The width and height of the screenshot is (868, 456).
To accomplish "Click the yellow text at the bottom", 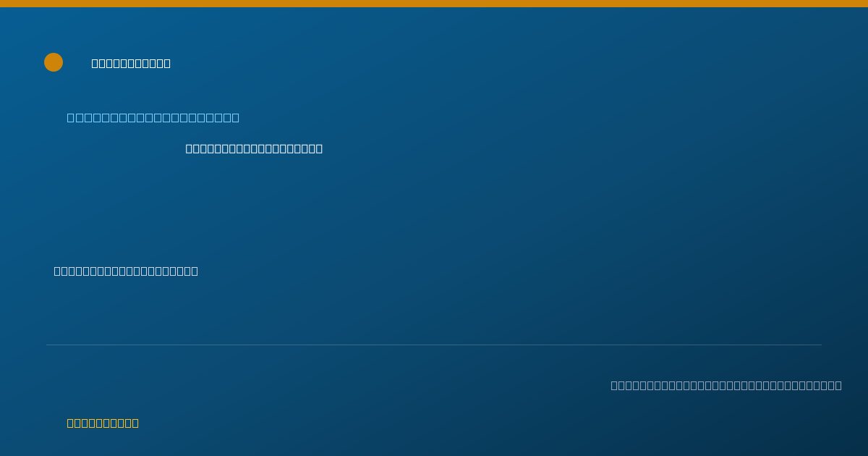I will coord(103,423).
